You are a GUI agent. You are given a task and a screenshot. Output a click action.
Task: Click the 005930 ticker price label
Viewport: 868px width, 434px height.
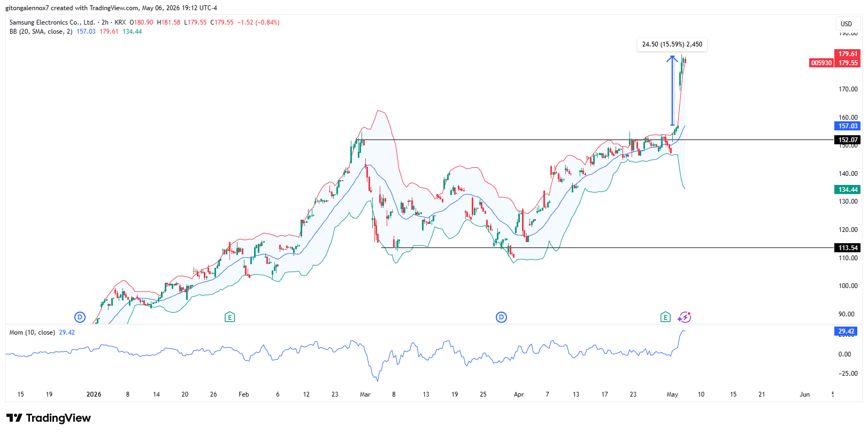pos(821,63)
